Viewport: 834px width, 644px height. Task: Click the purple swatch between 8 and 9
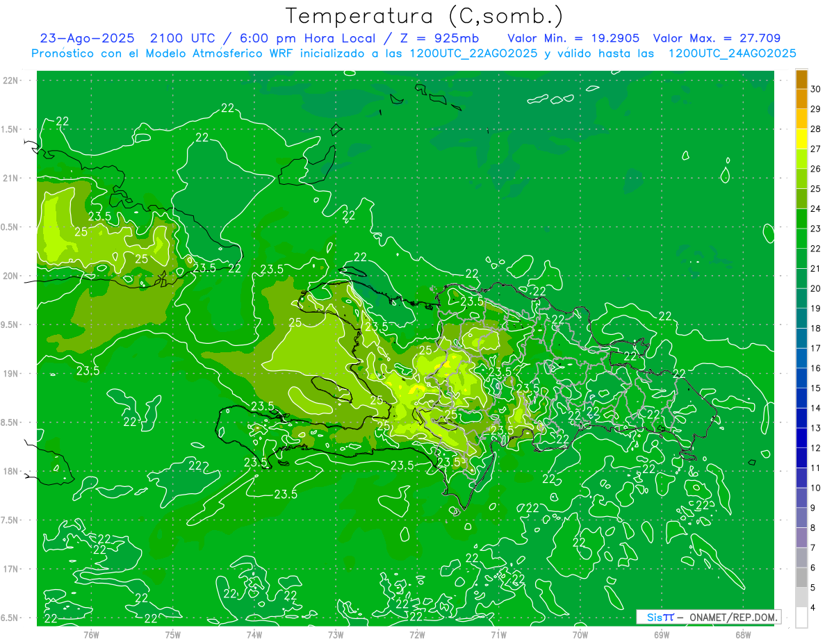[x=801, y=518]
